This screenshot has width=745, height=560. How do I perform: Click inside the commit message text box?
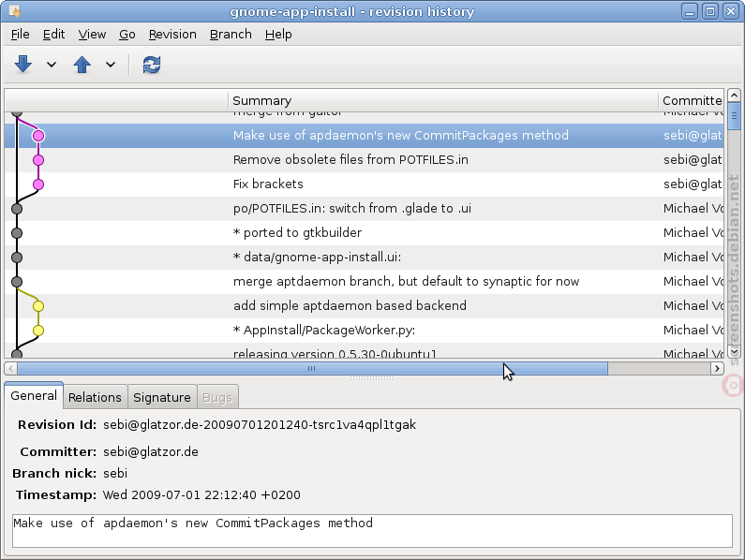372,531
